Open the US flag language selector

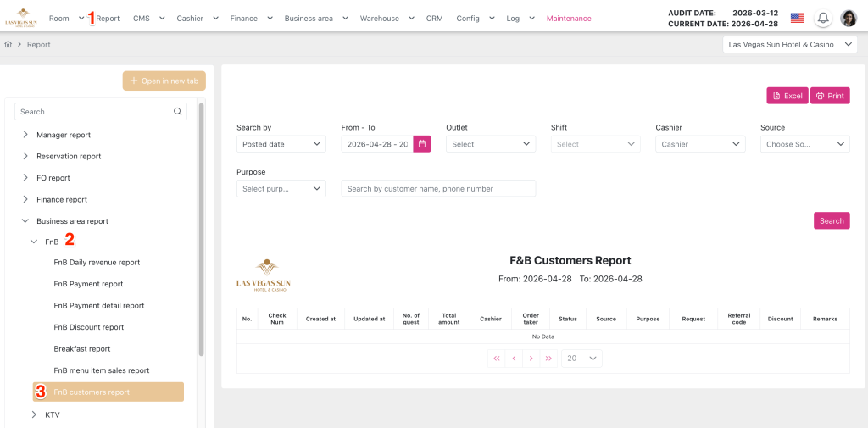[797, 19]
